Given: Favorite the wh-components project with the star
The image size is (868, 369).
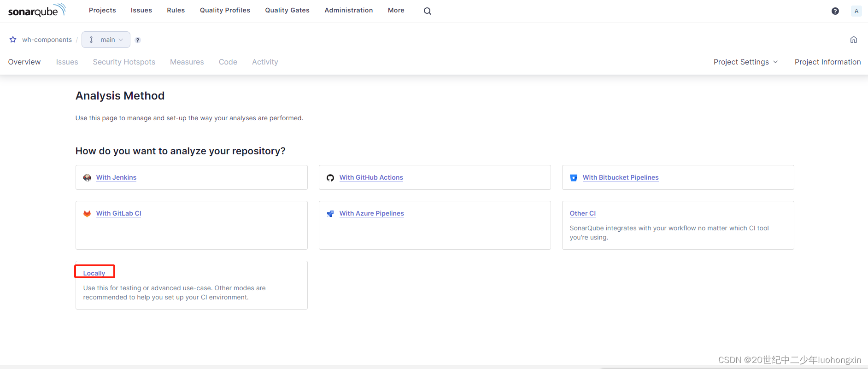Looking at the screenshot, I should (13, 40).
